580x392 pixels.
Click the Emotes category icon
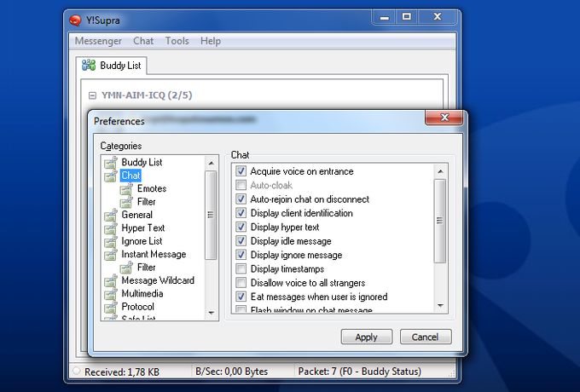pos(126,189)
